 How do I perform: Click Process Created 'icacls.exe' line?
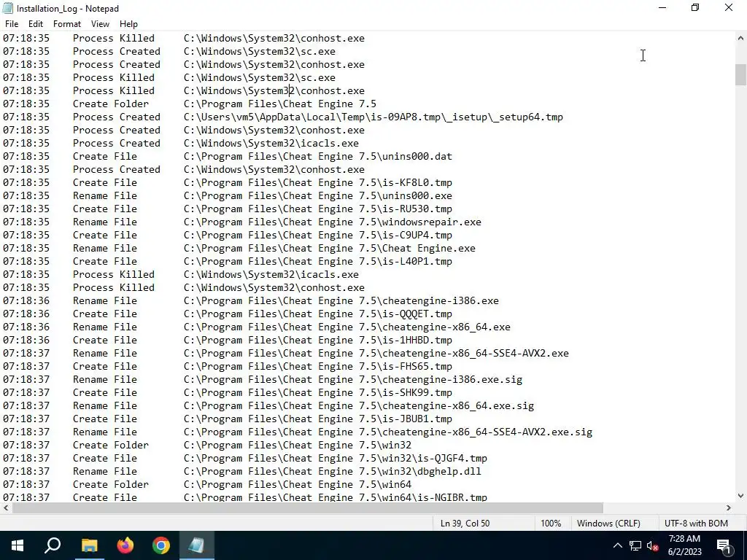(x=181, y=144)
